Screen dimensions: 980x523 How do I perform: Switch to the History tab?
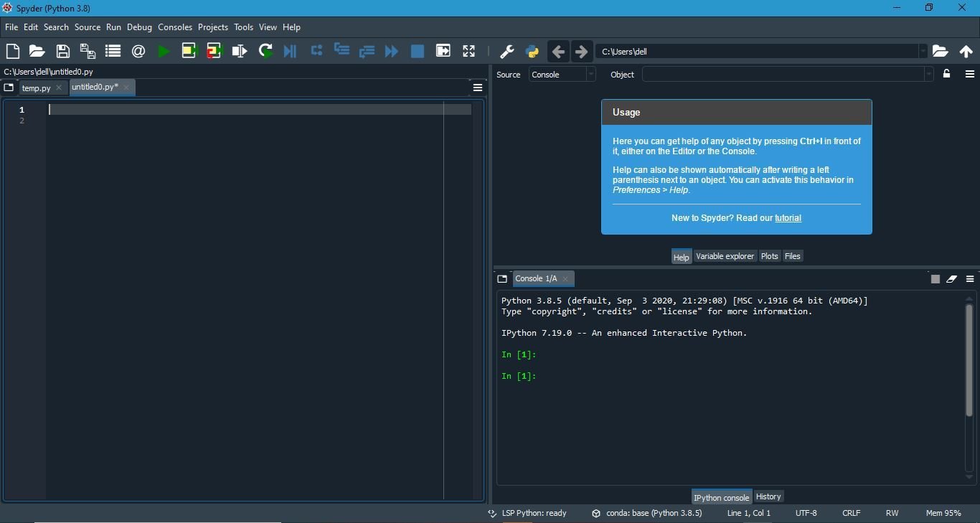[768, 496]
